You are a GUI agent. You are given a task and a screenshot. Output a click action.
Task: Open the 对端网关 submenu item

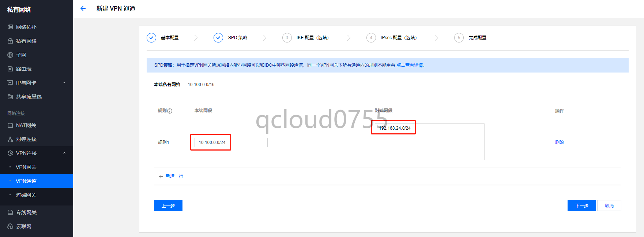(x=26, y=195)
